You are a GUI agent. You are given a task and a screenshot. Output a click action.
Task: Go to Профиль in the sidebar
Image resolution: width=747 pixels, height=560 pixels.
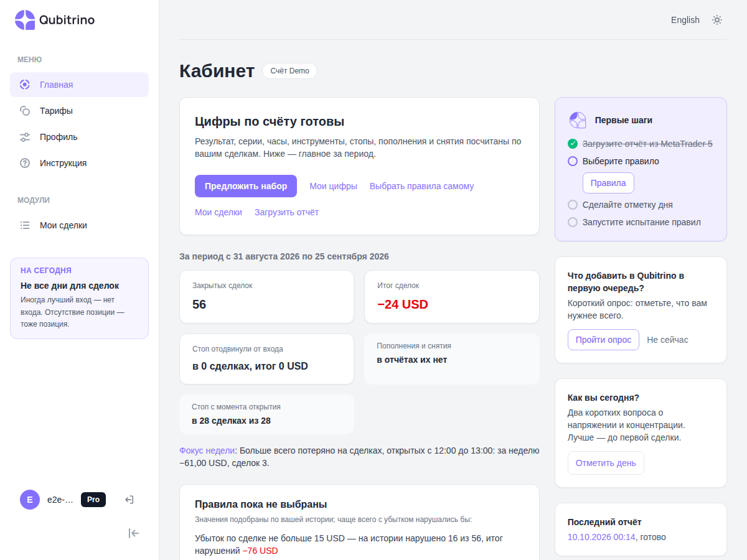(79, 137)
